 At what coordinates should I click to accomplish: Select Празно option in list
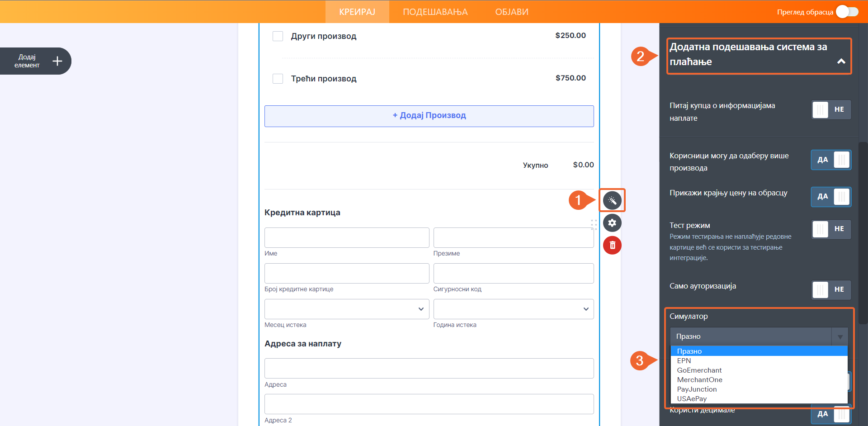click(x=759, y=351)
